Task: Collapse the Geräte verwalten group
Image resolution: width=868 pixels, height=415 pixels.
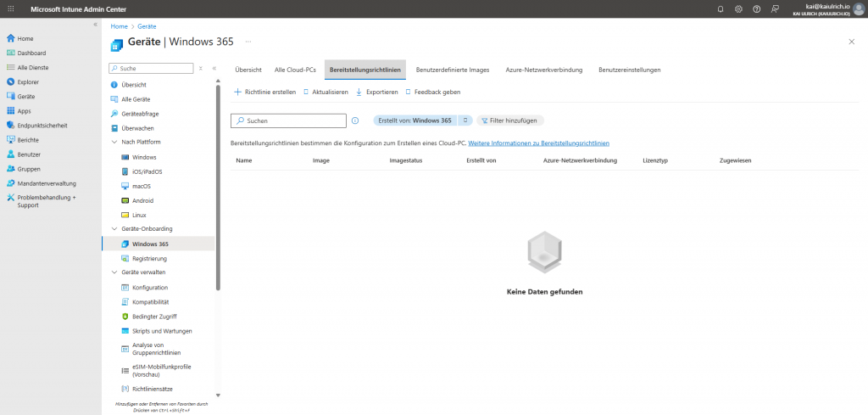Action: 114,272
